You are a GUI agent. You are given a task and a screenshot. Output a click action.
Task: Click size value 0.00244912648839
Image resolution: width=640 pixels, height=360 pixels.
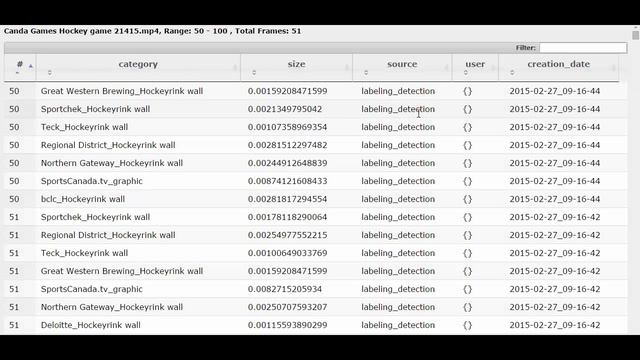[287, 163]
